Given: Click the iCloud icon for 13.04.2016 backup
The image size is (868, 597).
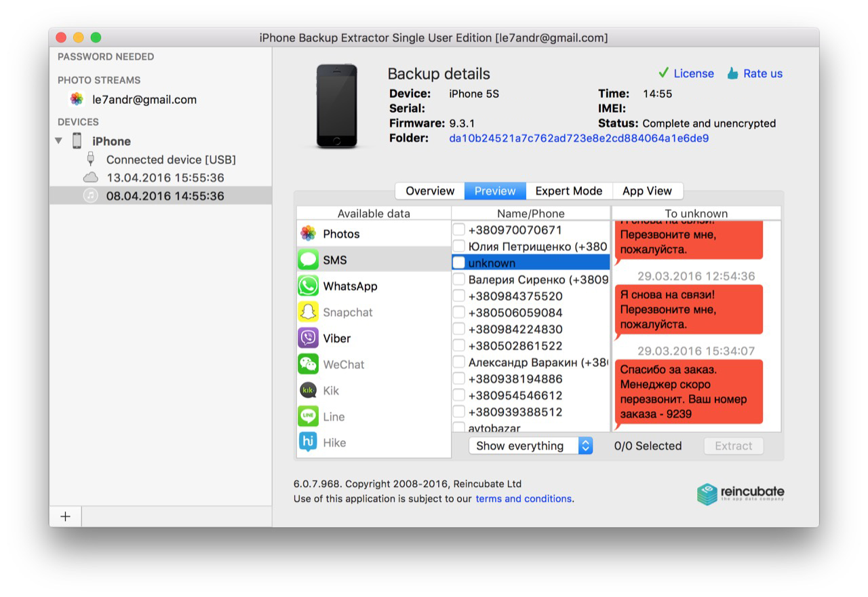Looking at the screenshot, I should pos(91,178).
